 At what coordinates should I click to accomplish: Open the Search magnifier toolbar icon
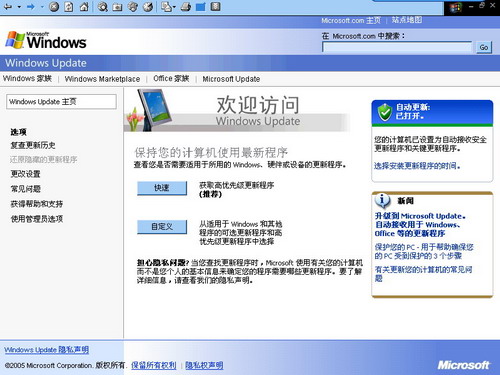click(x=103, y=7)
